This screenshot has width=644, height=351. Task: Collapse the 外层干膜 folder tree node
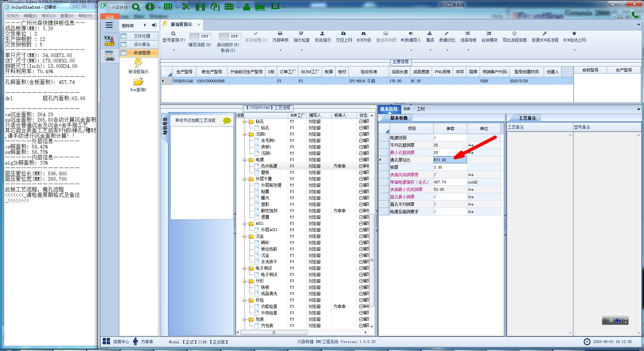point(245,179)
